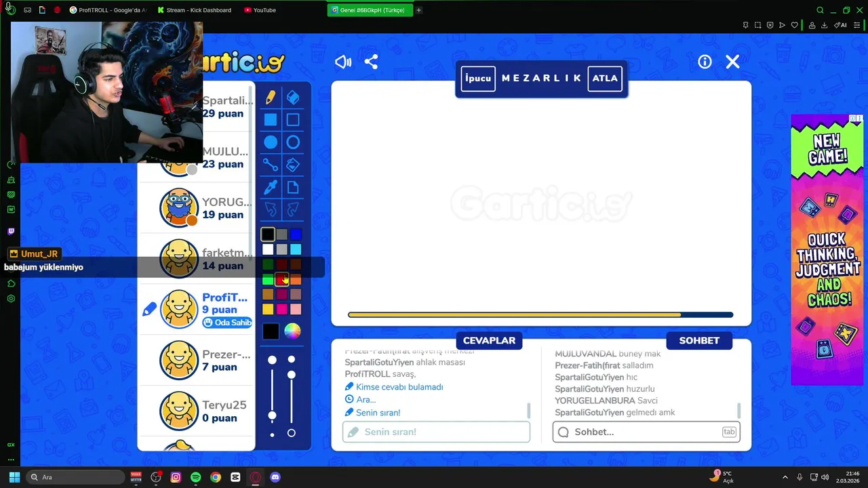Open a new browser tab
868x488 pixels.
[418, 10]
